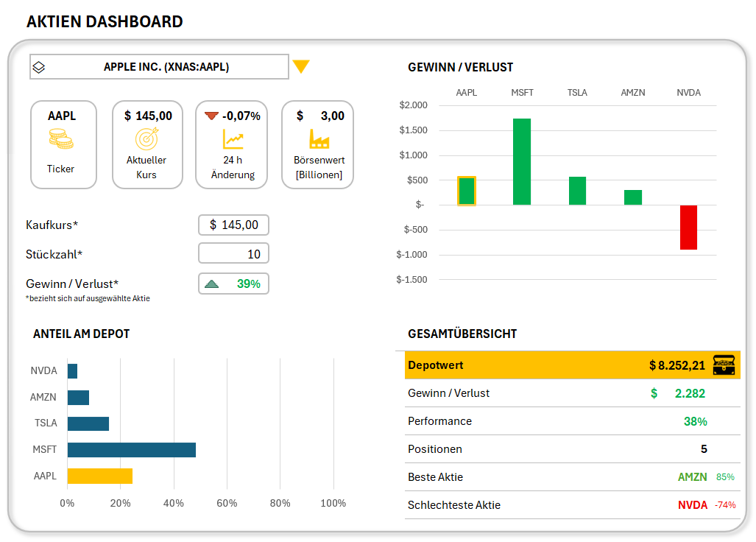Click the 24 h Änderung card
Screen dimensions: 756x542
(231, 144)
